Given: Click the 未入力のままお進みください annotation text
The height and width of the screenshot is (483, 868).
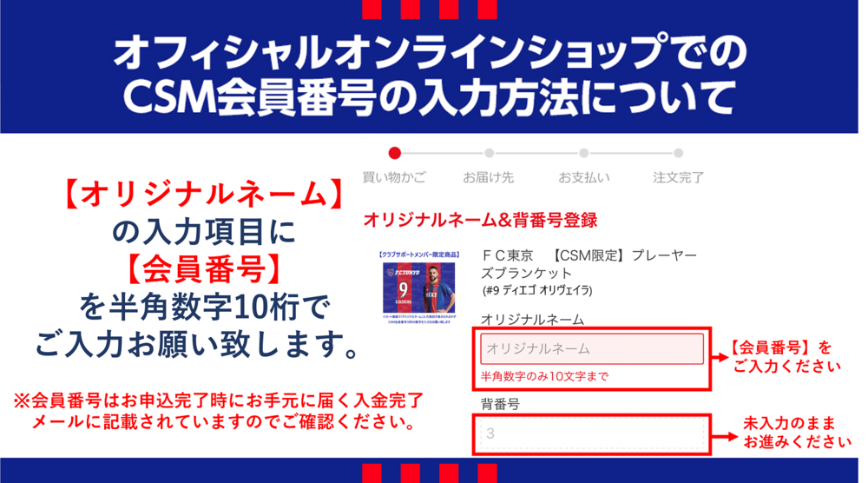Looking at the screenshot, I should click(797, 433).
